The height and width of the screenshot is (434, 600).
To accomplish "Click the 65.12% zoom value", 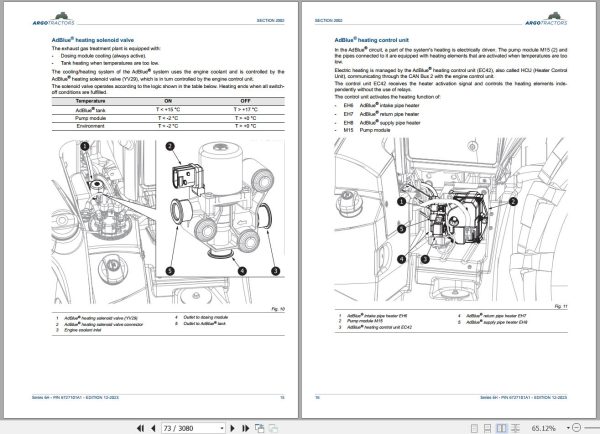I will coord(543,428).
